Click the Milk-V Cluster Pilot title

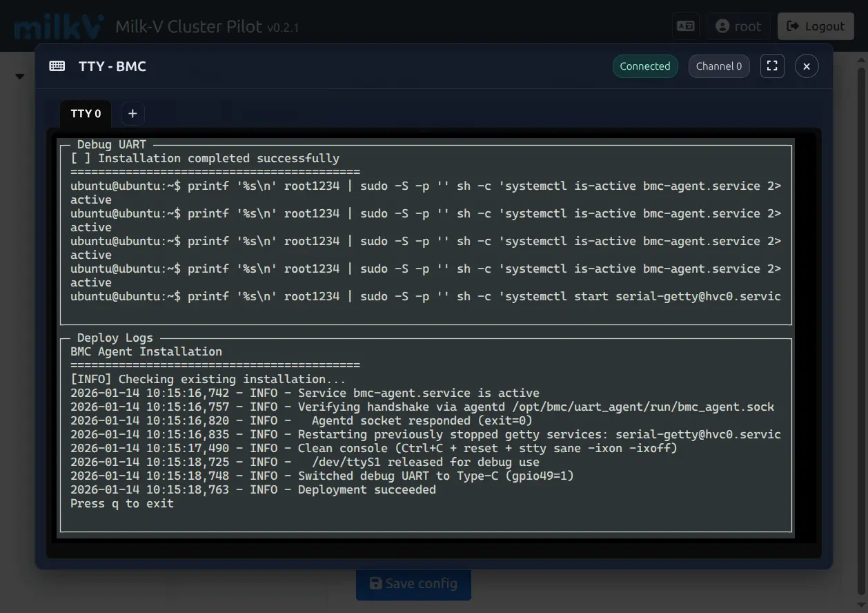click(x=189, y=27)
